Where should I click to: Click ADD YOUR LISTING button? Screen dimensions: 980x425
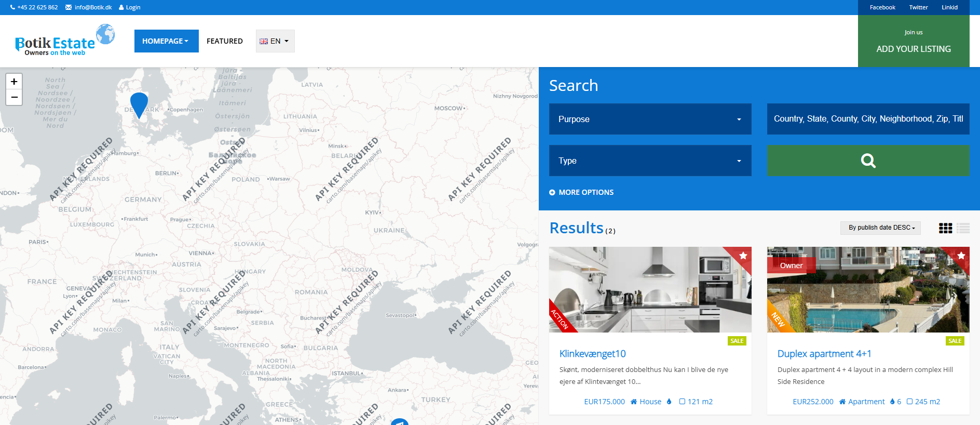pos(914,41)
